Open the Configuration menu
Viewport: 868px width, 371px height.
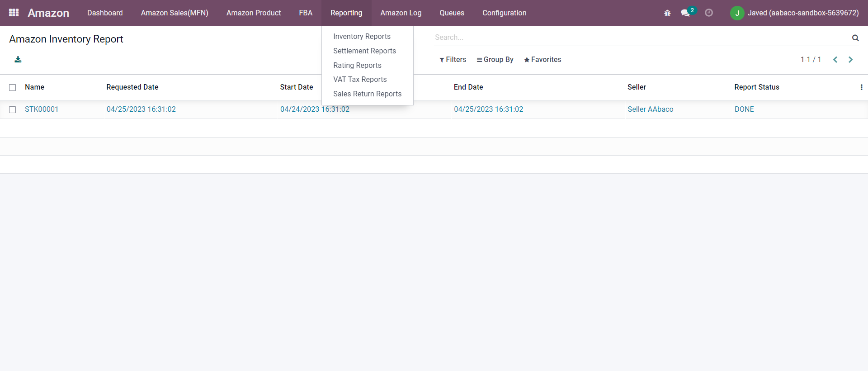point(505,13)
